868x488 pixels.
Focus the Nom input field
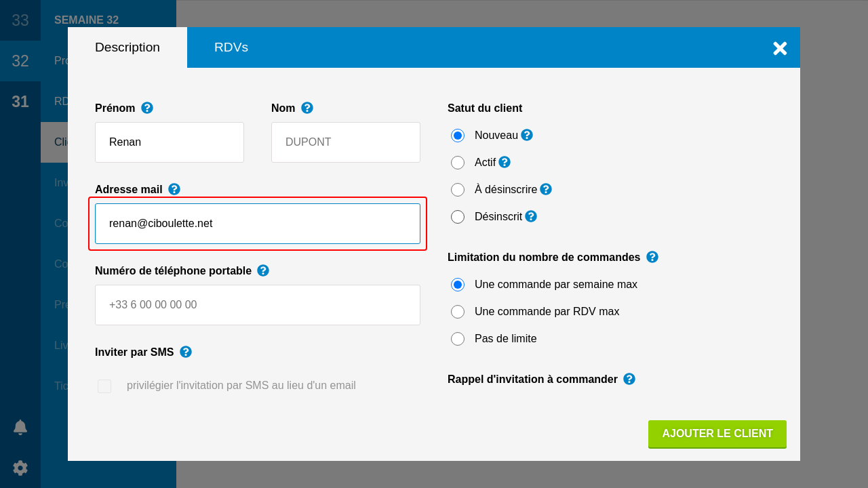click(x=346, y=142)
